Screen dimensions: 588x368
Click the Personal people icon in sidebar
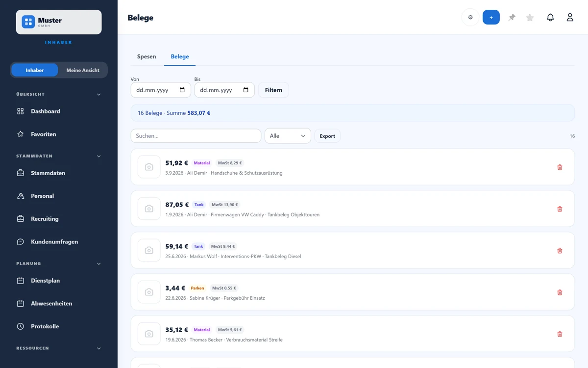[x=21, y=196]
